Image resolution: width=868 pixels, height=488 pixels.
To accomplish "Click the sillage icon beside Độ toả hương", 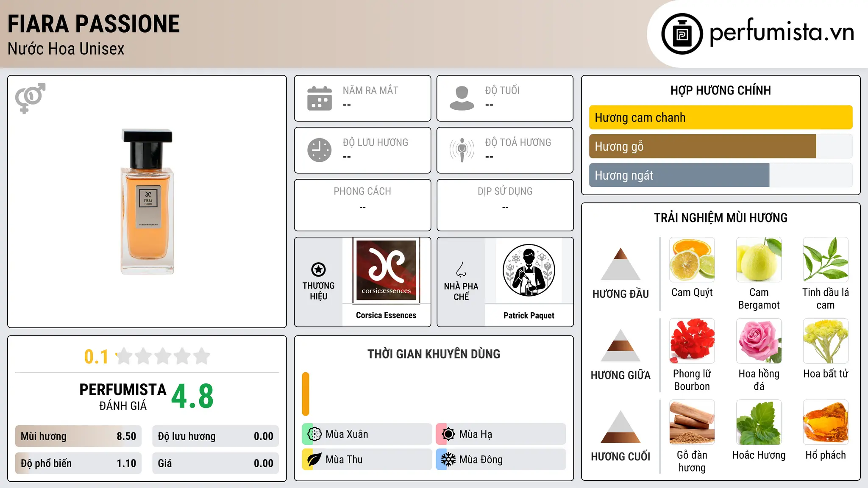I will tap(462, 150).
